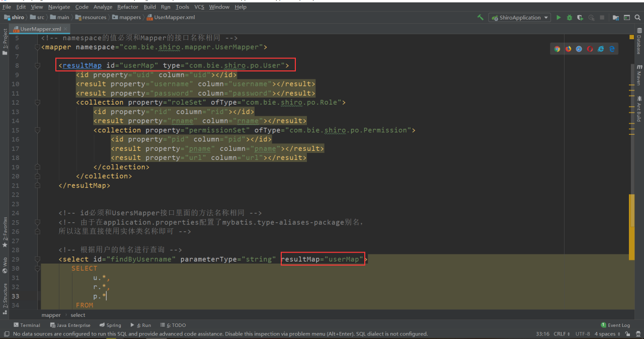The height and width of the screenshot is (339, 644).
Task: Click the 33:16 caret position indicator
Action: (542, 334)
